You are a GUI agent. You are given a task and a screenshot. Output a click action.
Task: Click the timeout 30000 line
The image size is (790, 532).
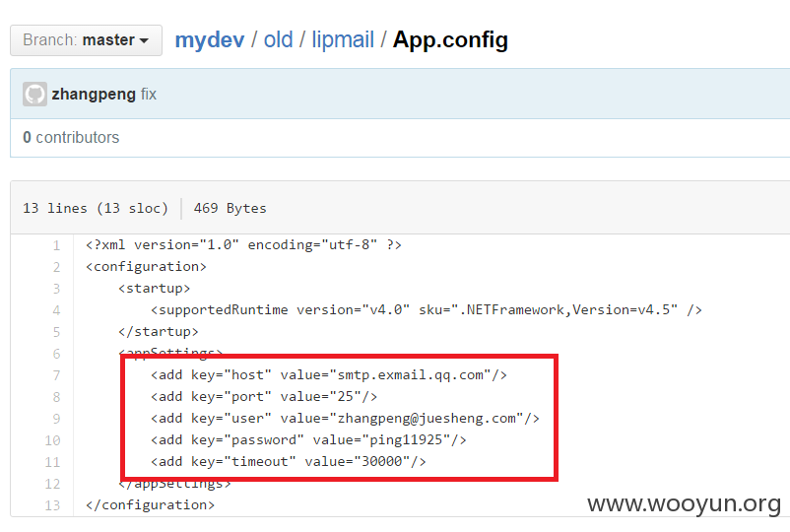coord(289,461)
